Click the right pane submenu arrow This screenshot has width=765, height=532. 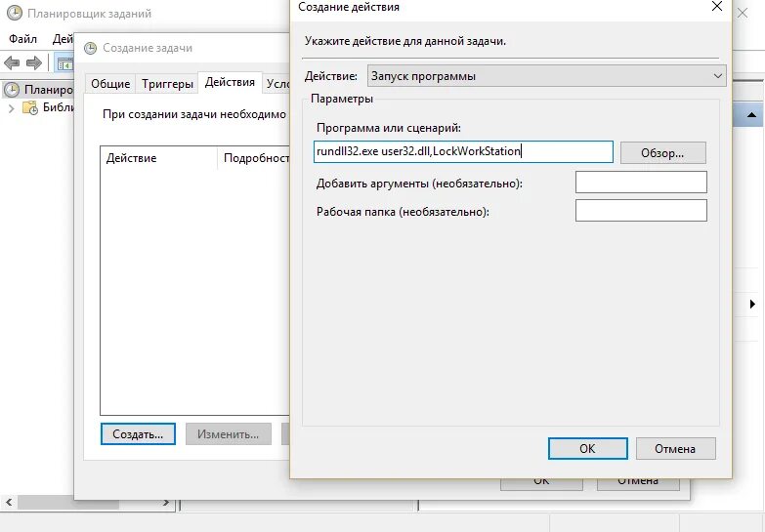(752, 305)
